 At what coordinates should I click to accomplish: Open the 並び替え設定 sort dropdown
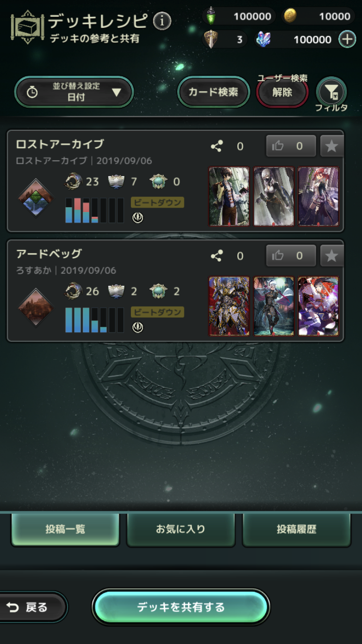click(74, 92)
